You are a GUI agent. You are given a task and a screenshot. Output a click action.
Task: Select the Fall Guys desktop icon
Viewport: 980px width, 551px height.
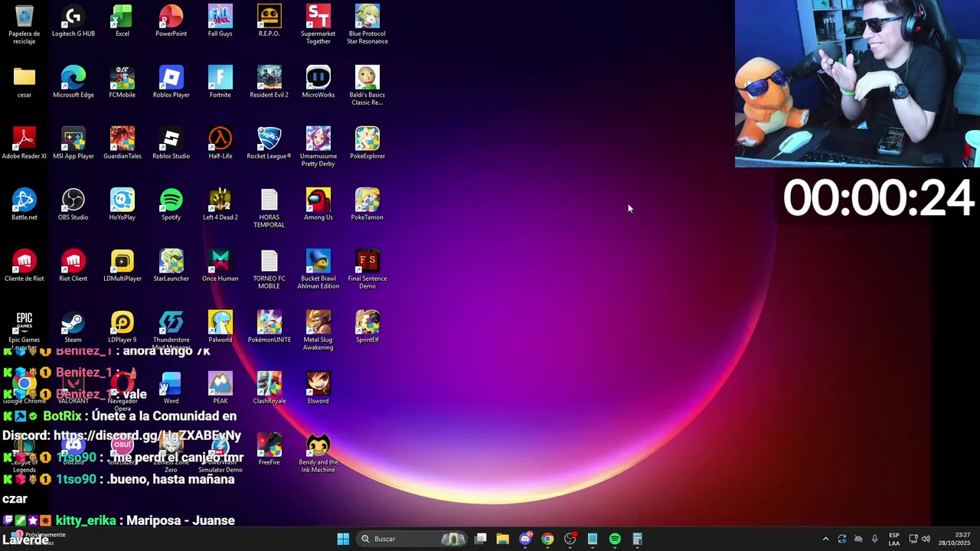coord(220,21)
